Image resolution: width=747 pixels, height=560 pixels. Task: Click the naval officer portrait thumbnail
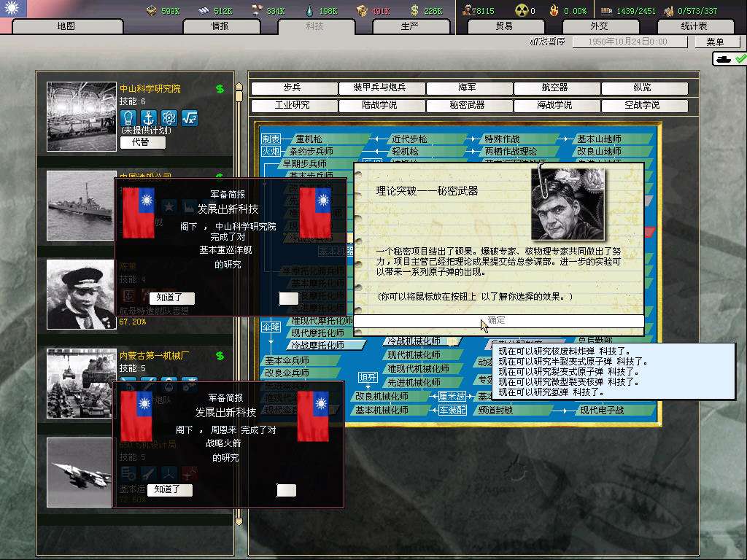point(82,295)
